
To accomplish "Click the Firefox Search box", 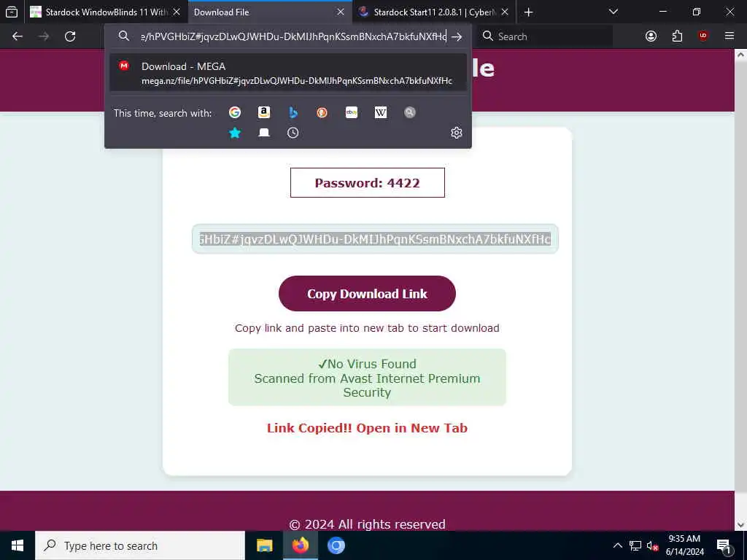I will (546, 36).
